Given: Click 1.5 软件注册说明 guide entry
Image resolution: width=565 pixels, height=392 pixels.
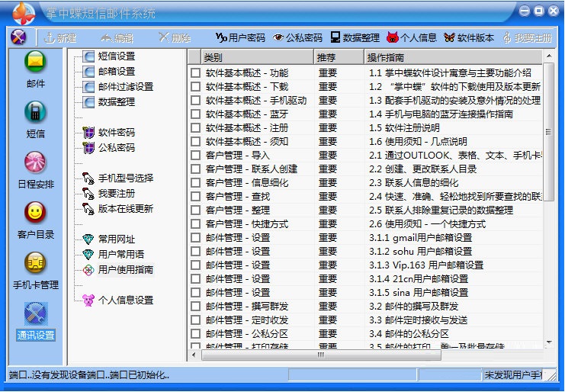Looking at the screenshot, I should (404, 128).
